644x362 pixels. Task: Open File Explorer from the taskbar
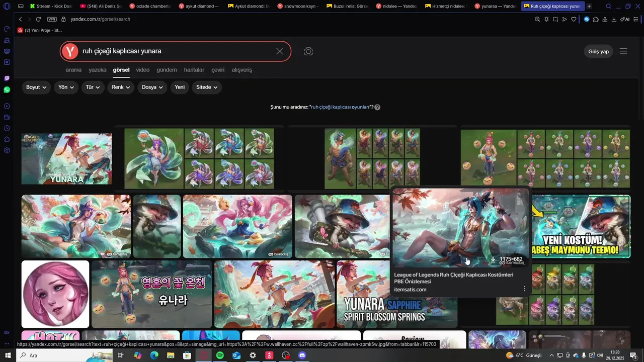[x=171, y=355]
